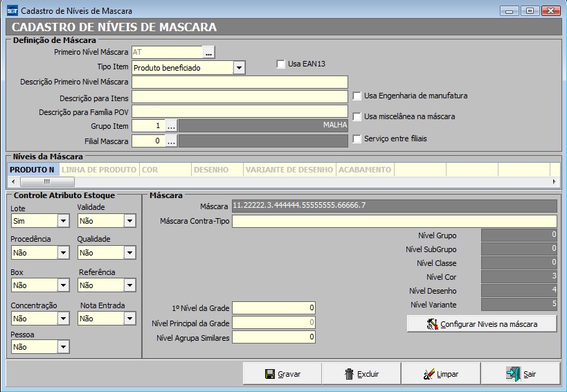The width and height of the screenshot is (567, 392).
Task: Click the Máscara Contra-Tipo input field
Action: coord(394,222)
